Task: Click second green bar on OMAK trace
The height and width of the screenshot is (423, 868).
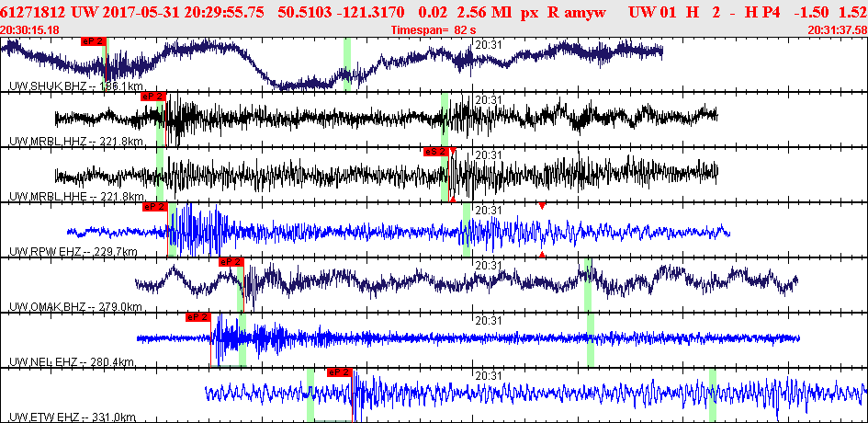Action: [x=587, y=285]
